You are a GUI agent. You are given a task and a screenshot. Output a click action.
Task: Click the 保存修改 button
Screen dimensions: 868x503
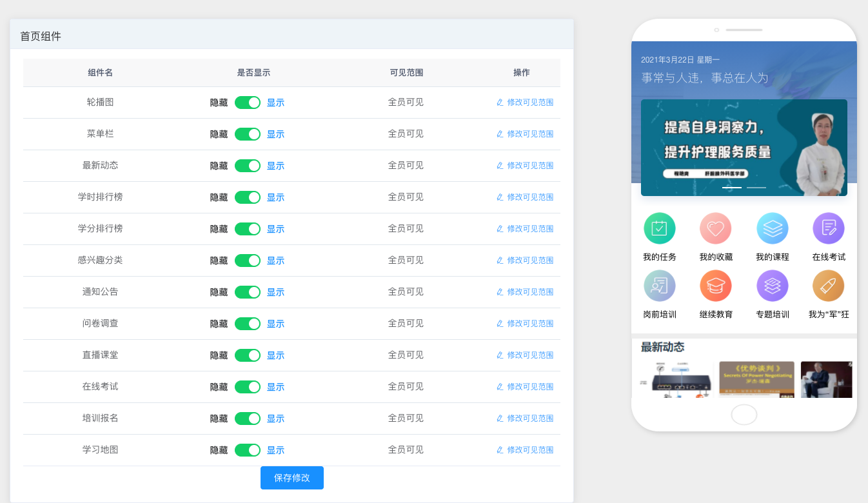291,478
